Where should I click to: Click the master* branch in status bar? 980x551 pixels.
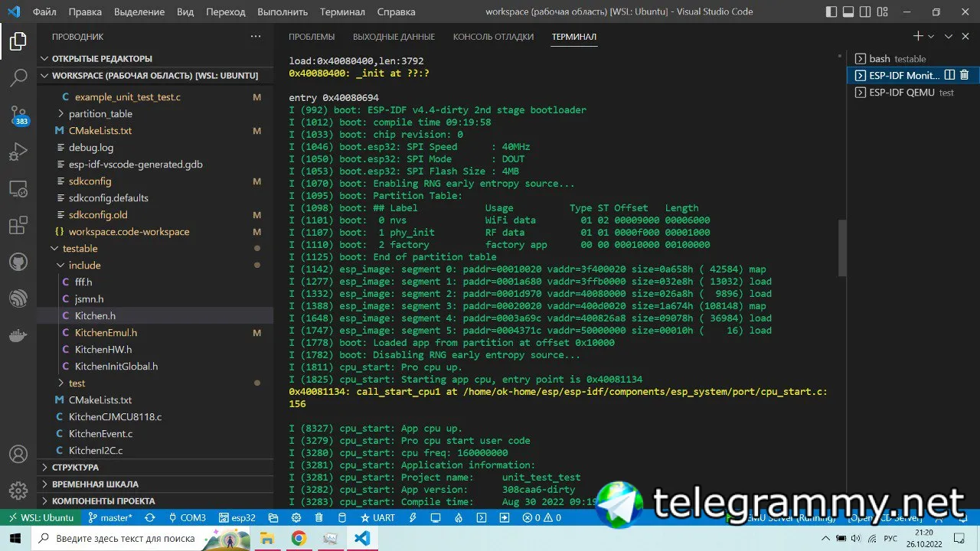[110, 518]
